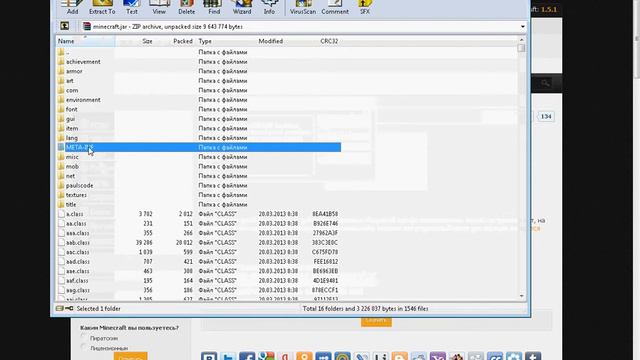Run VirusScan on the archive

click(x=302, y=7)
